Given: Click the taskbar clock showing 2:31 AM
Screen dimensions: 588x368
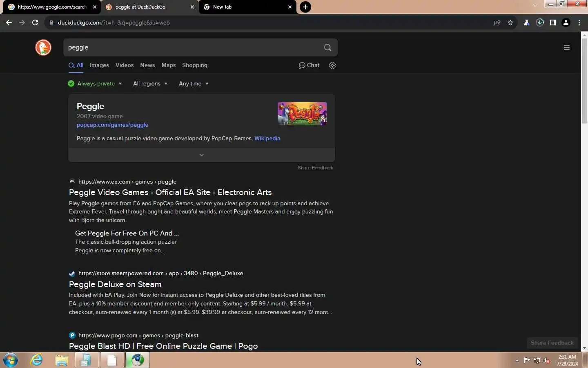Looking at the screenshot, I should pyautogui.click(x=567, y=360).
